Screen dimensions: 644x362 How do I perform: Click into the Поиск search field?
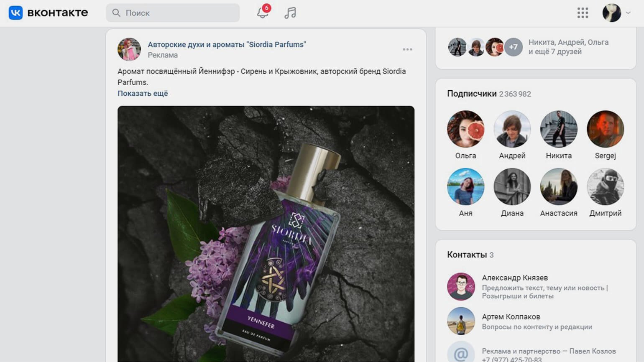173,13
